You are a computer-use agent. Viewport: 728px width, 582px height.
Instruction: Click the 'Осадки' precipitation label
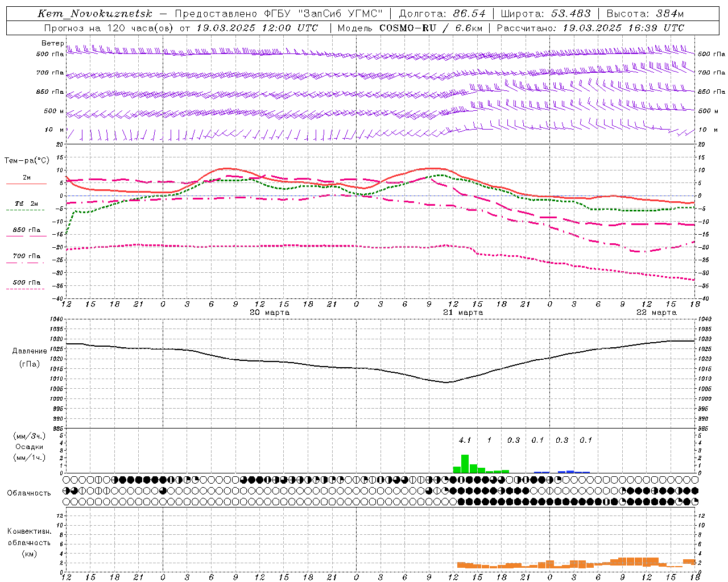coord(30,447)
